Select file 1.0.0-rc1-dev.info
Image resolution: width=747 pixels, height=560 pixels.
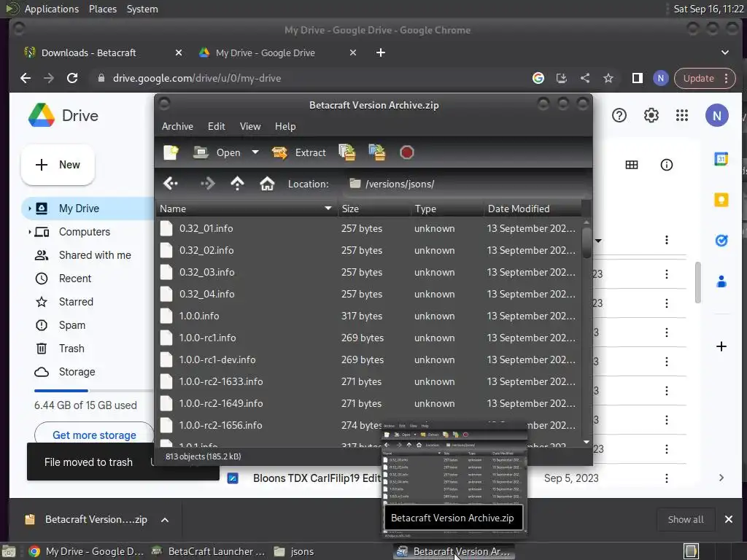tap(368, 360)
